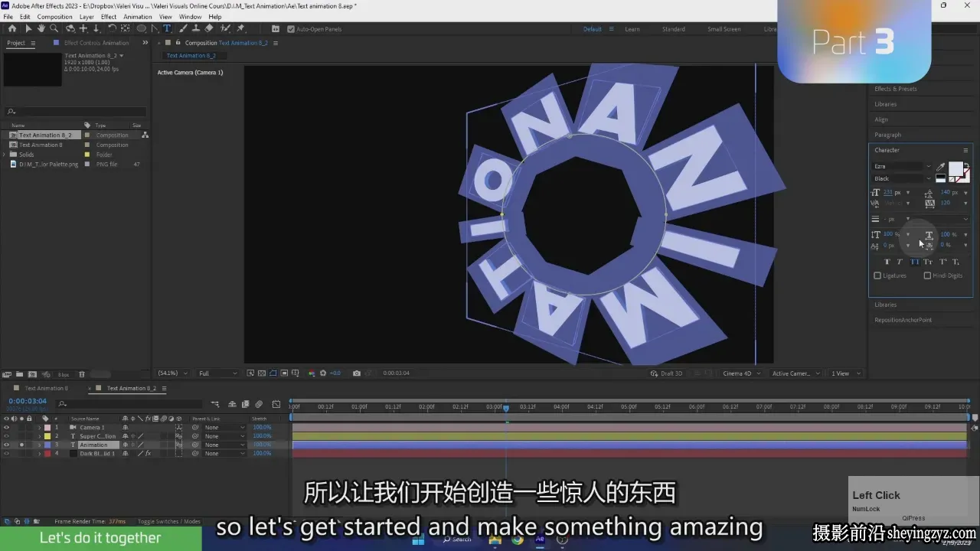Open the Active Camera view dropdown

click(x=795, y=373)
